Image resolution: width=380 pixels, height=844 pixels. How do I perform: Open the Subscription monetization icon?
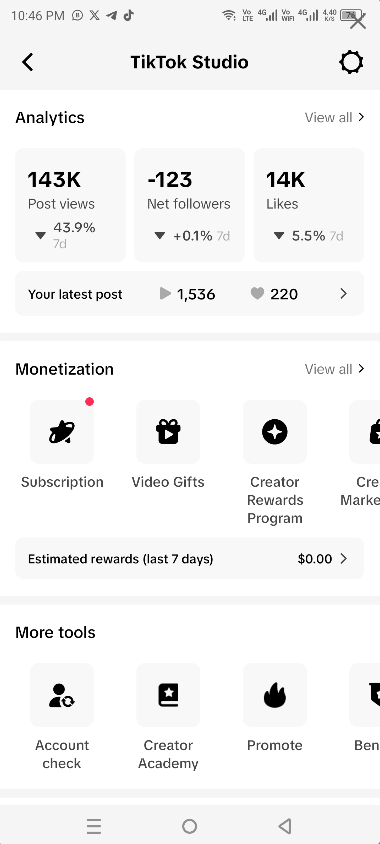pos(62,432)
